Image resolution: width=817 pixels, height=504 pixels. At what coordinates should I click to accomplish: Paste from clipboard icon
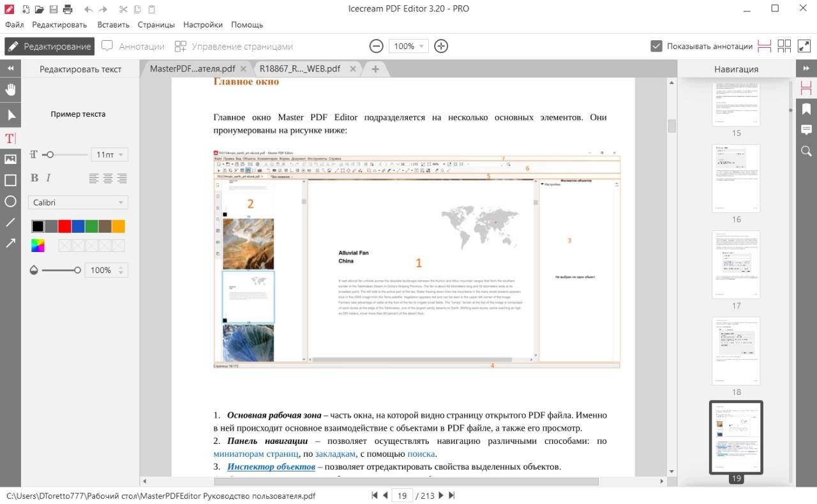pyautogui.click(x=151, y=10)
